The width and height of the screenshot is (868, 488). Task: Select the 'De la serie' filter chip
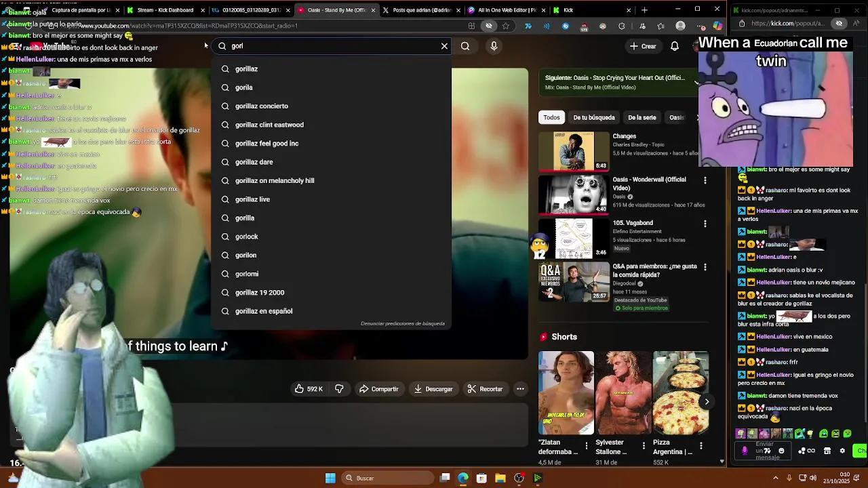coord(642,117)
